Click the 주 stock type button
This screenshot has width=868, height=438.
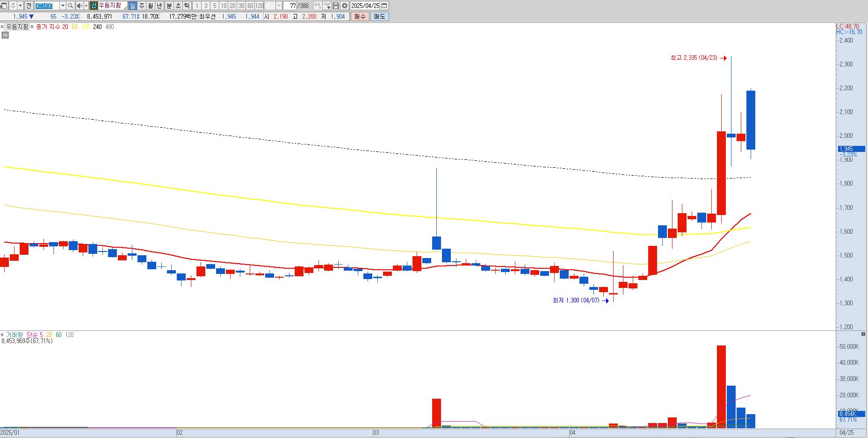[x=13, y=6]
